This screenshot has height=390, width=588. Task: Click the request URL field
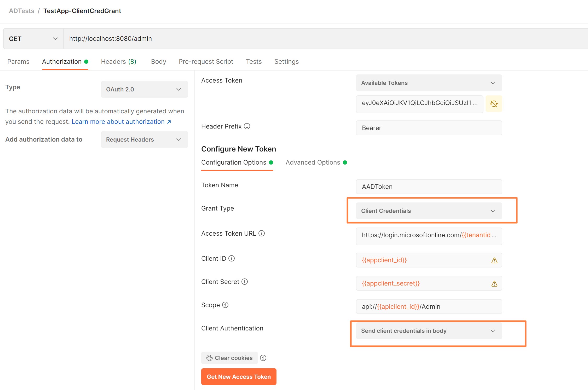[x=326, y=39]
